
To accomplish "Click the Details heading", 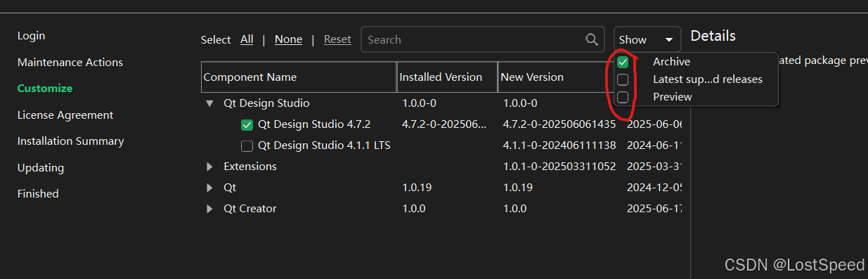I will 713,36.
